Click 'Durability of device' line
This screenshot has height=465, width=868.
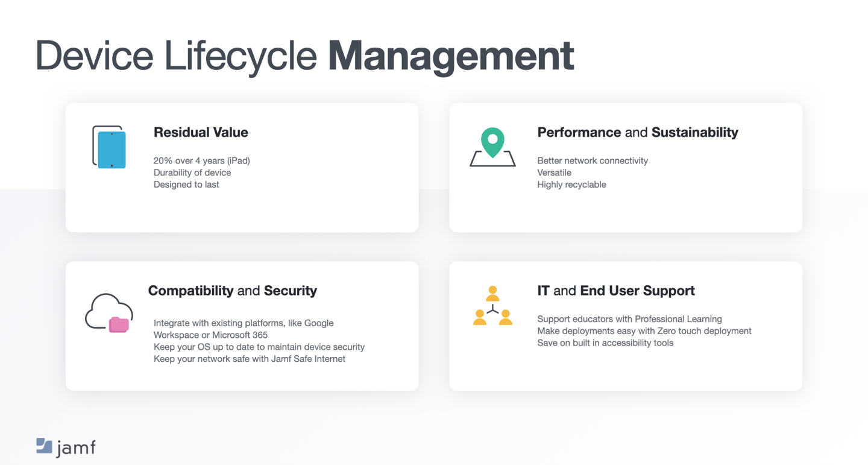[192, 172]
